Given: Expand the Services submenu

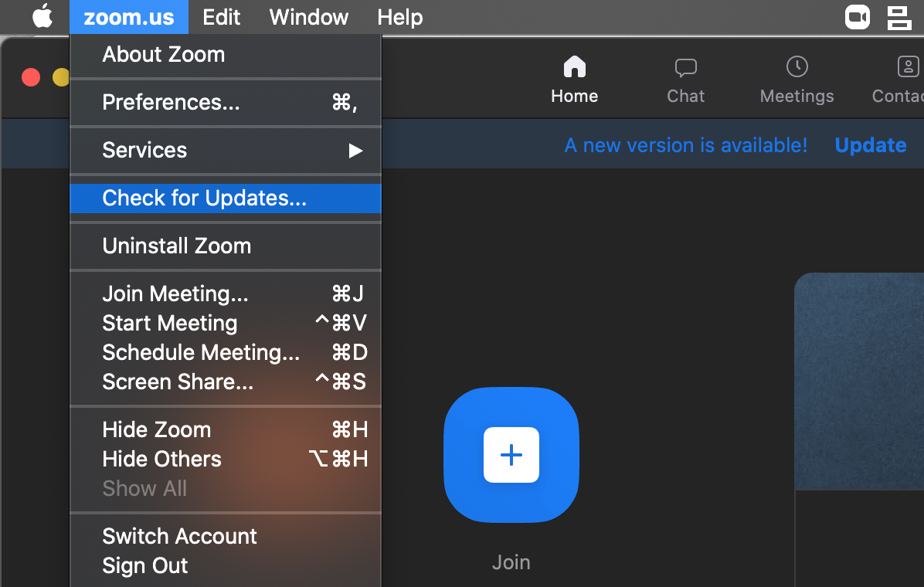Looking at the screenshot, I should pyautogui.click(x=226, y=151).
